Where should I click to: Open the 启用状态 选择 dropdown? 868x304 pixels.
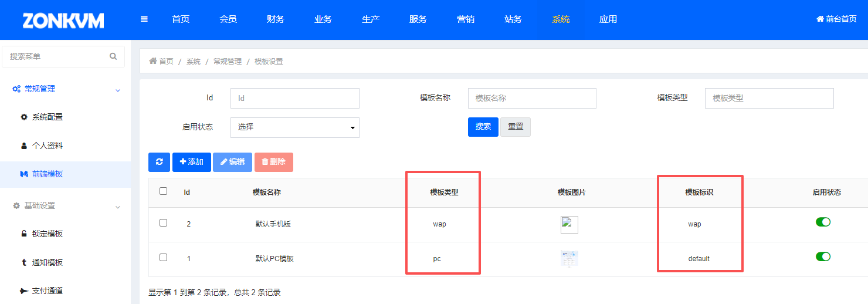(x=295, y=127)
